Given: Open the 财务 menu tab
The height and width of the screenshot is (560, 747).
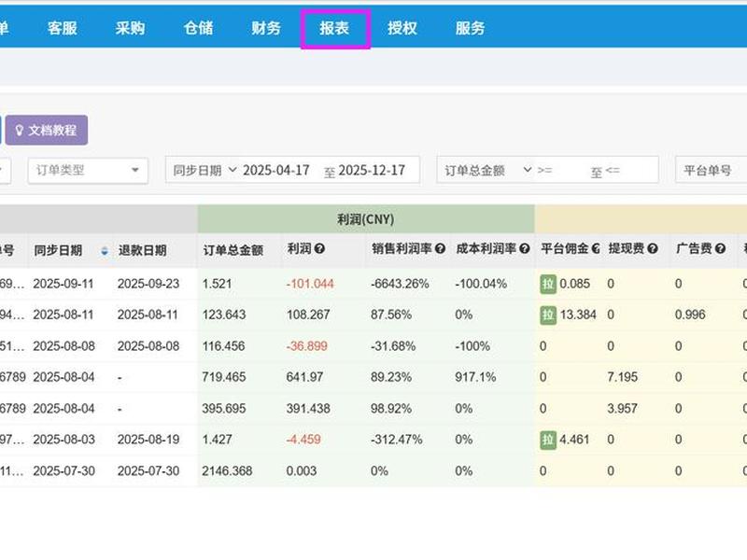Looking at the screenshot, I should 266,28.
